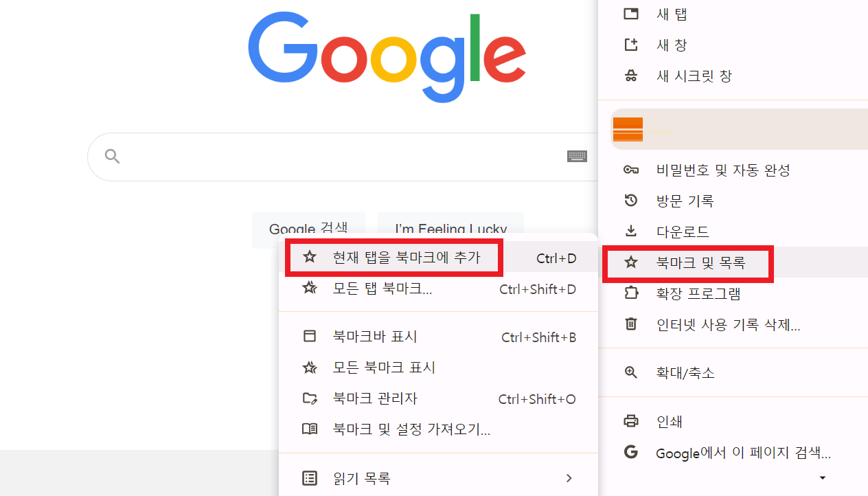The width and height of the screenshot is (868, 496).
Task: Click the Ctrl+D shortcut text
Action: [556, 258]
